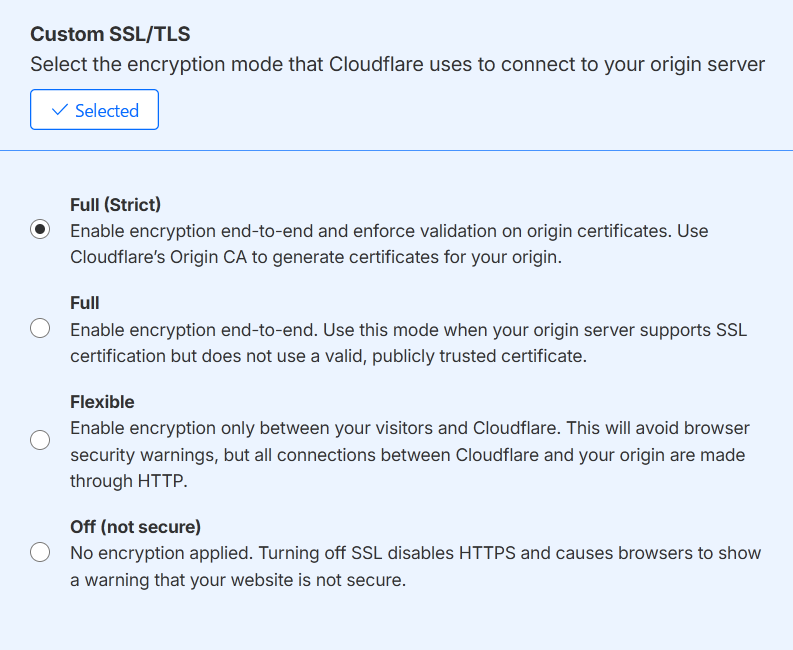The image size is (793, 650).
Task: Click the "Off (not secure)" option label
Action: 135,527
